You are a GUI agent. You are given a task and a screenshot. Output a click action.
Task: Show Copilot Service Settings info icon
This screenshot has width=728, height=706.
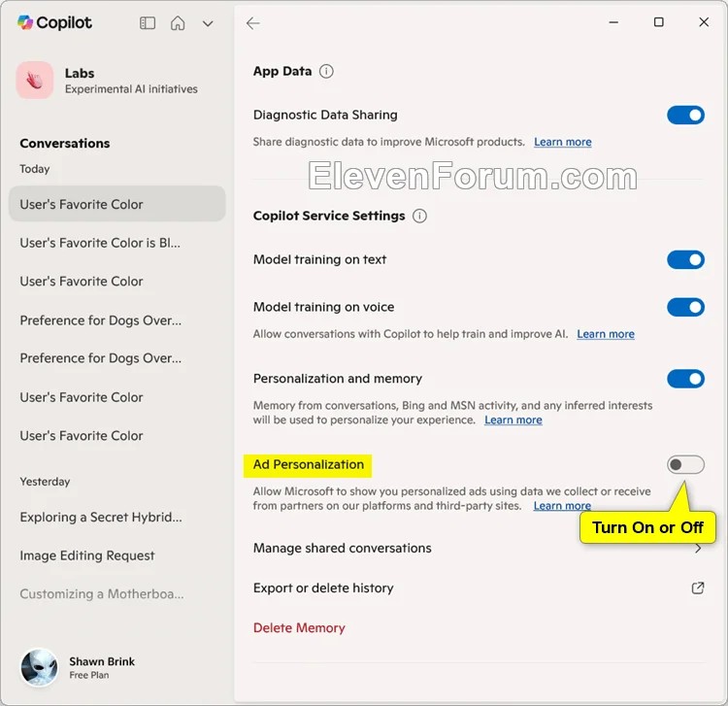click(419, 216)
